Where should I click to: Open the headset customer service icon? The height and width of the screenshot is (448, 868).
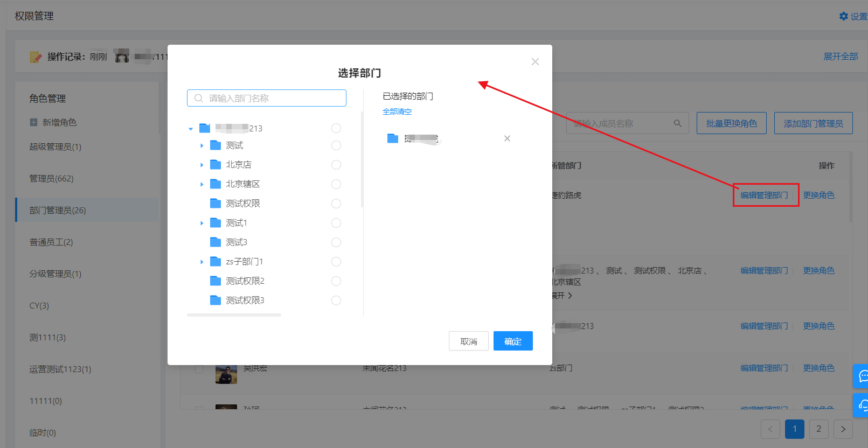(x=863, y=405)
